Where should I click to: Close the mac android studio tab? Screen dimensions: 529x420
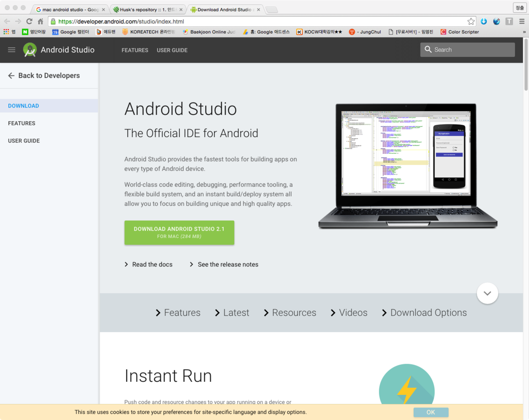(103, 10)
